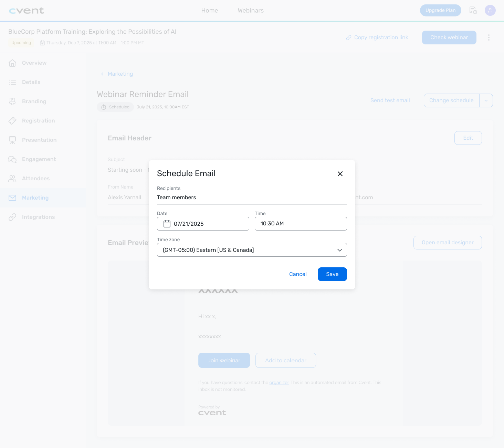The height and width of the screenshot is (448, 504).
Task: Click the Upcoming status tag
Action: (21, 43)
